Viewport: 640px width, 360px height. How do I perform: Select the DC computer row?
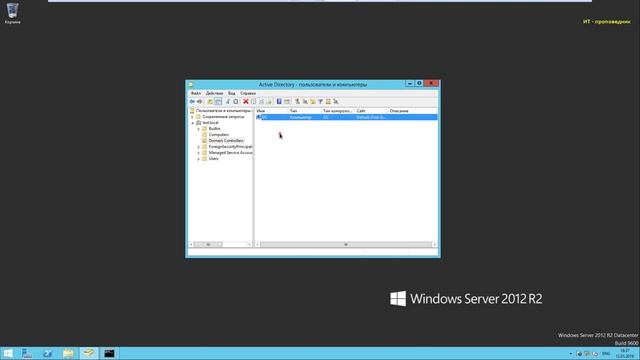point(346,117)
